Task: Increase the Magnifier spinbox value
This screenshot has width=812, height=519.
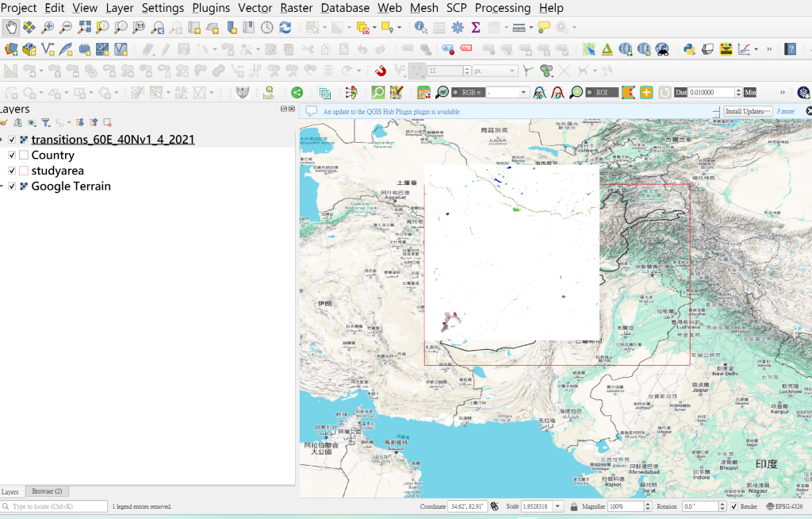Action: 647,504
